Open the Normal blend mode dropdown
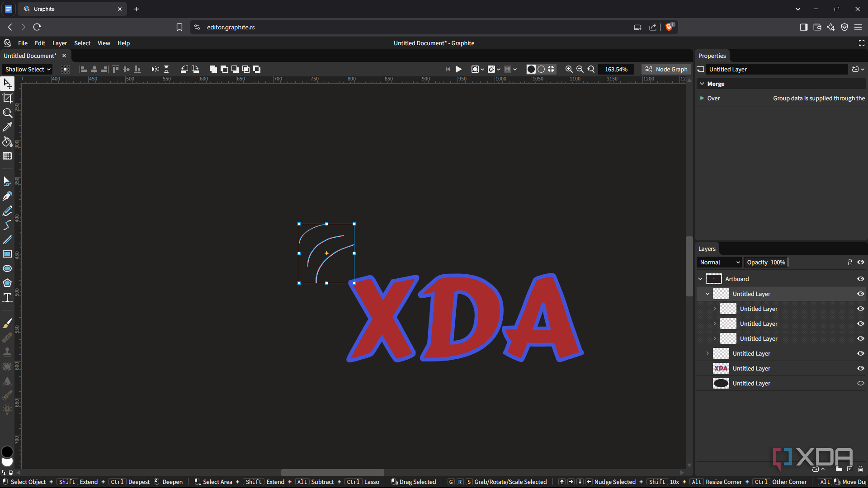The height and width of the screenshot is (488, 868). [719, 262]
